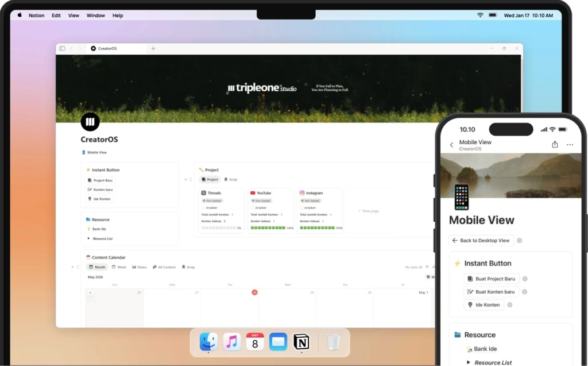The image size is (588, 366).
Task: Click the YouTube 100% progress bar
Action: 268,228
